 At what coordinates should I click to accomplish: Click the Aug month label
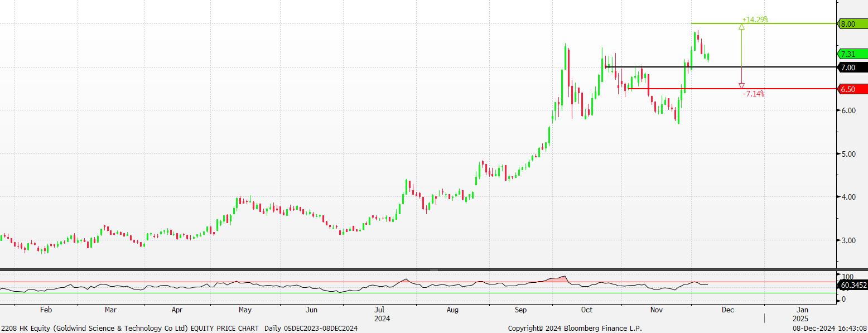[x=452, y=310]
